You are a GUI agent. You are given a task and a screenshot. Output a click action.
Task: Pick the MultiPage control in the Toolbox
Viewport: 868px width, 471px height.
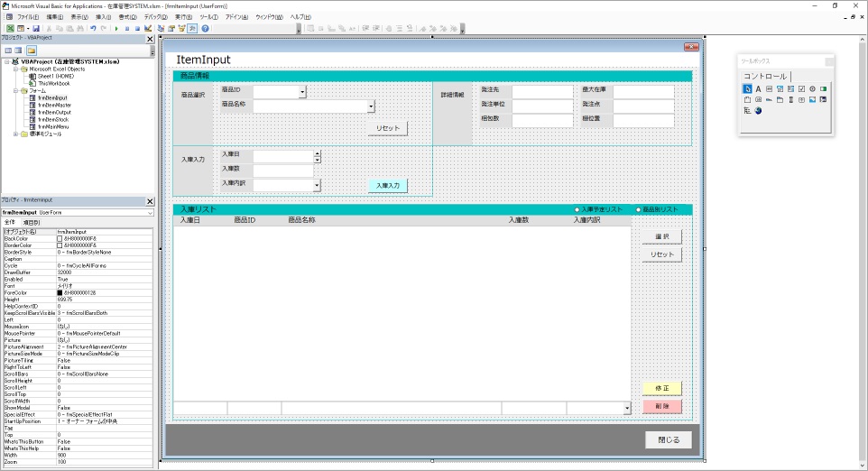pos(780,99)
